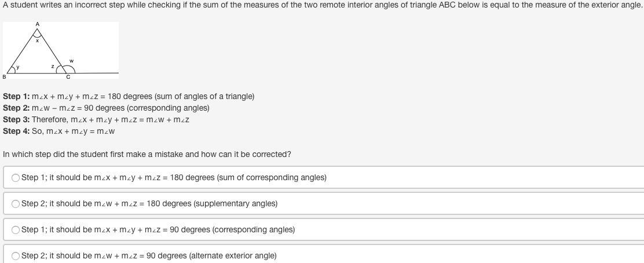This screenshot has width=644, height=263.
Task: Click vertex label A atop the triangle
Action: coord(38,24)
